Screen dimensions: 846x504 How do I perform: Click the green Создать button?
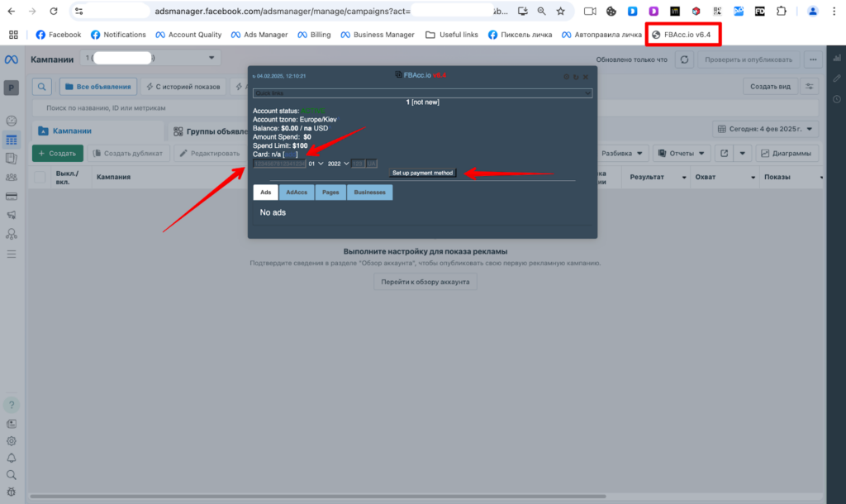(x=58, y=153)
